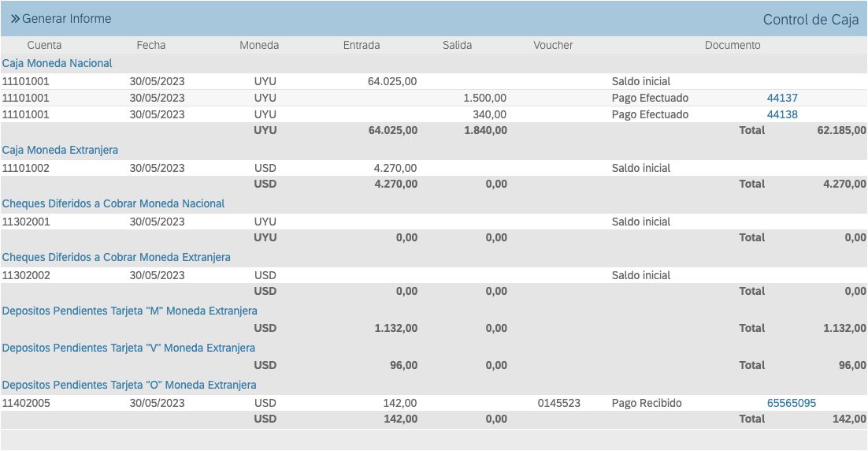Click the double chevron beside Generar Informe
This screenshot has height=451, width=868.
(x=15, y=18)
